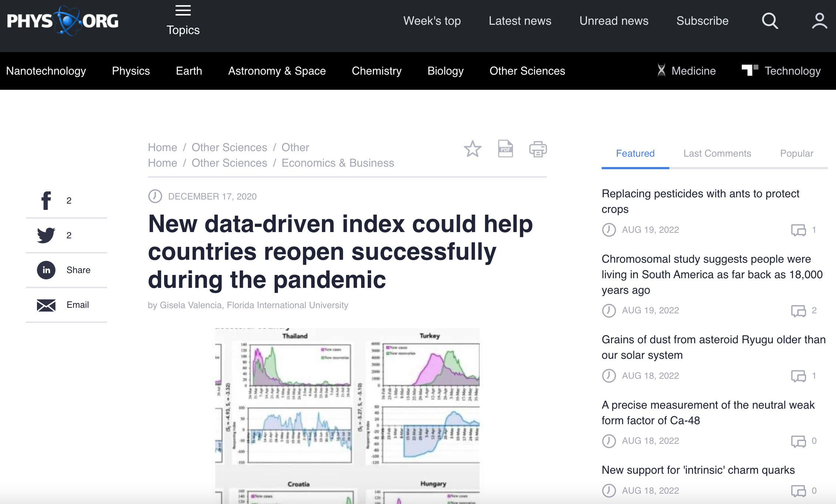This screenshot has width=836, height=504.
Task: Download the article as PDF
Action: [505, 149]
